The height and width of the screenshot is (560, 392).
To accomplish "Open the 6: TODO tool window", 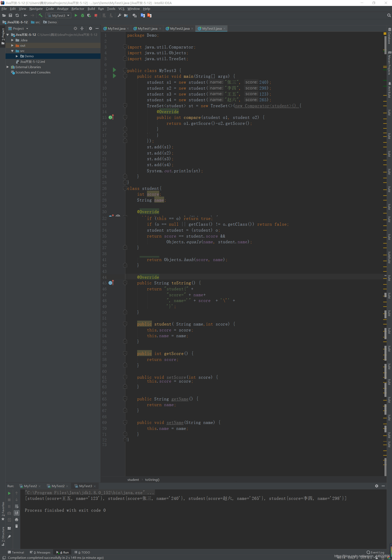I will pyautogui.click(x=82, y=552).
